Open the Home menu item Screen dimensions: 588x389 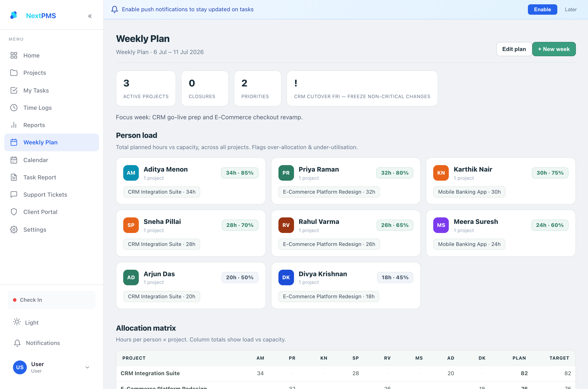click(x=52, y=55)
